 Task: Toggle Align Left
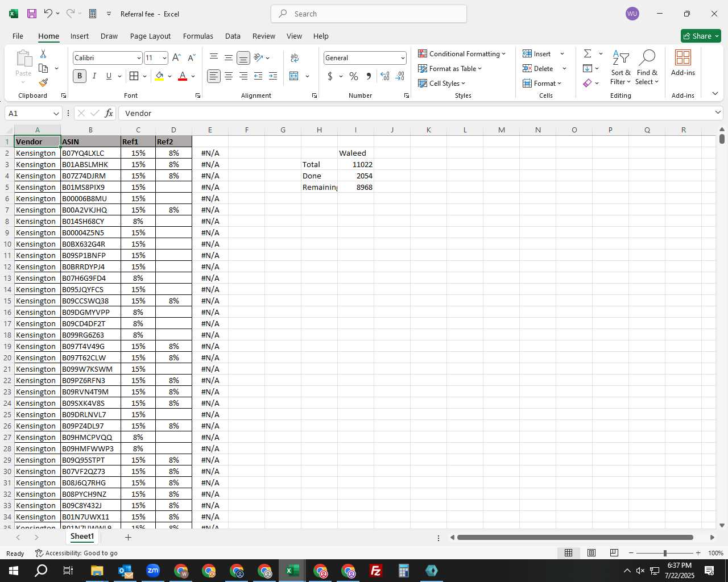214,76
